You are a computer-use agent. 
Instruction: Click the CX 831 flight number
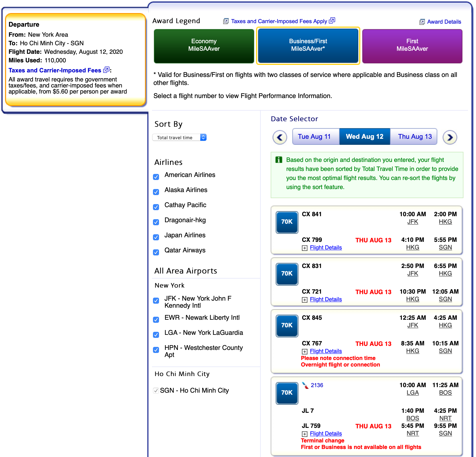(312, 266)
